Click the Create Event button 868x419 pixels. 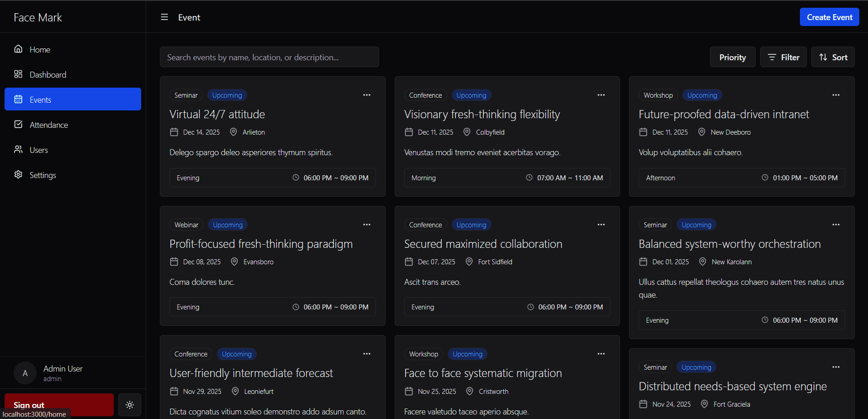pyautogui.click(x=829, y=17)
